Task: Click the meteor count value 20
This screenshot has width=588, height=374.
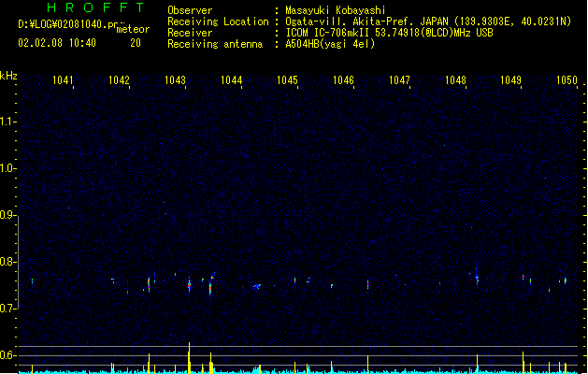Action: (136, 43)
